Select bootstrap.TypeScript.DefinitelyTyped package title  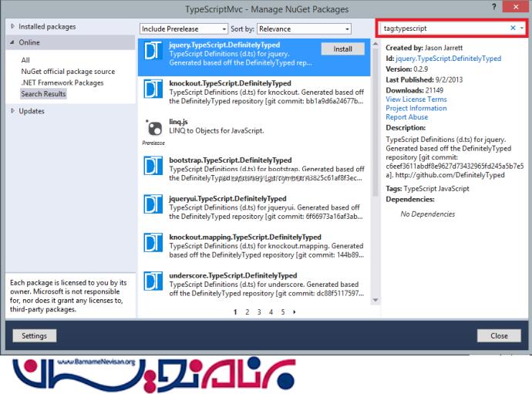click(231, 160)
